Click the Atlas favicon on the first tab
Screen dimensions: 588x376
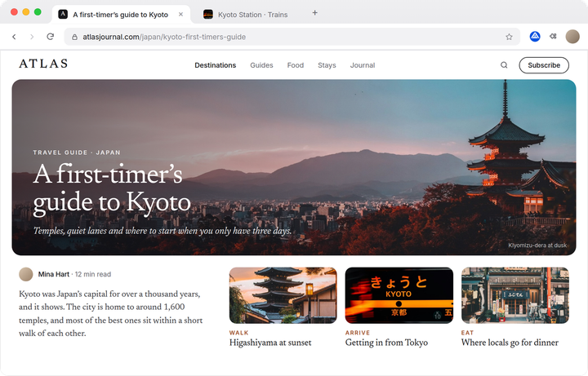63,14
